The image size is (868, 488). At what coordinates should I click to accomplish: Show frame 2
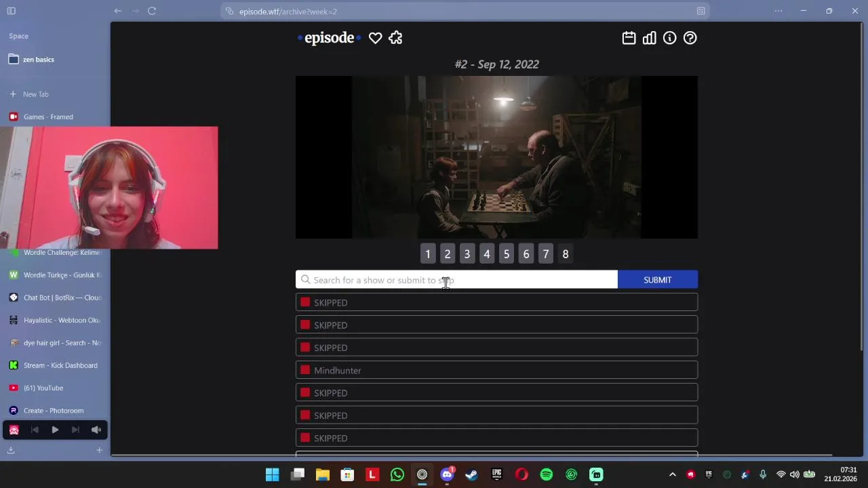448,254
